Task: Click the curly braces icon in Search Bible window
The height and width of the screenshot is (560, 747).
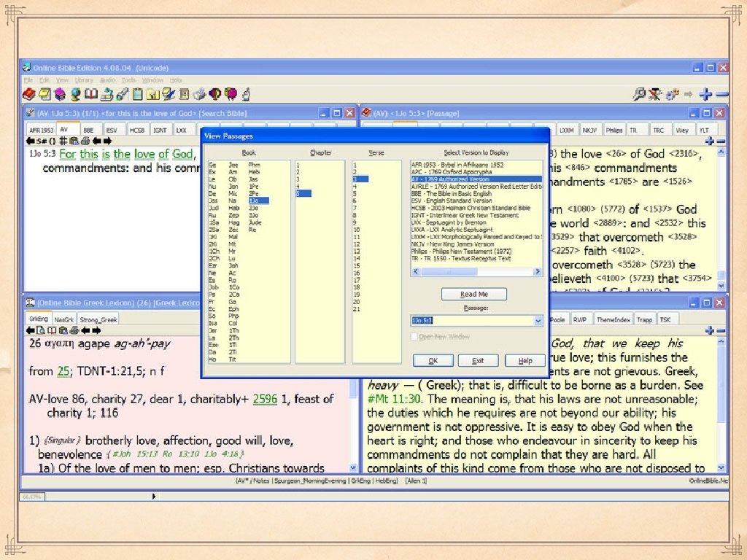Action: click(53, 141)
